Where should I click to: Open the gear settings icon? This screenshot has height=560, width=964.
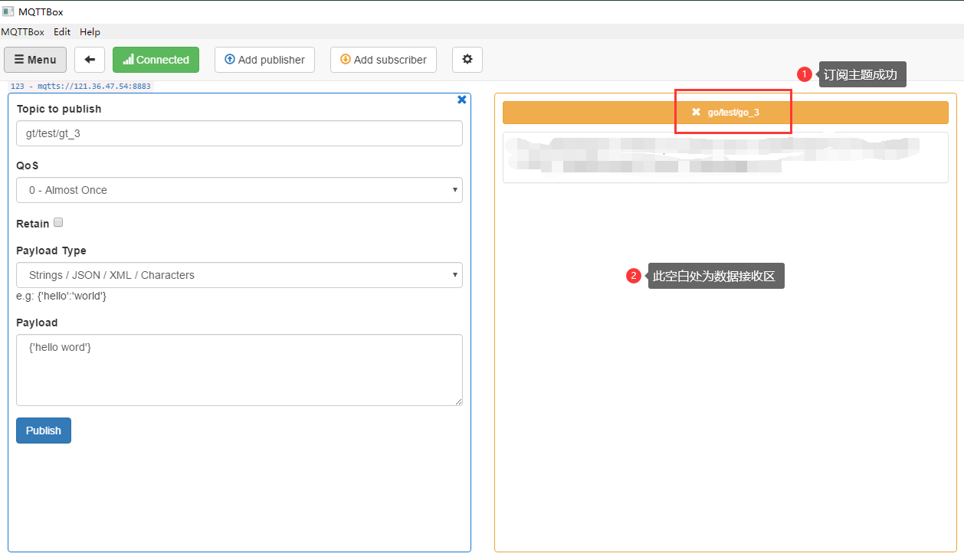tap(467, 60)
